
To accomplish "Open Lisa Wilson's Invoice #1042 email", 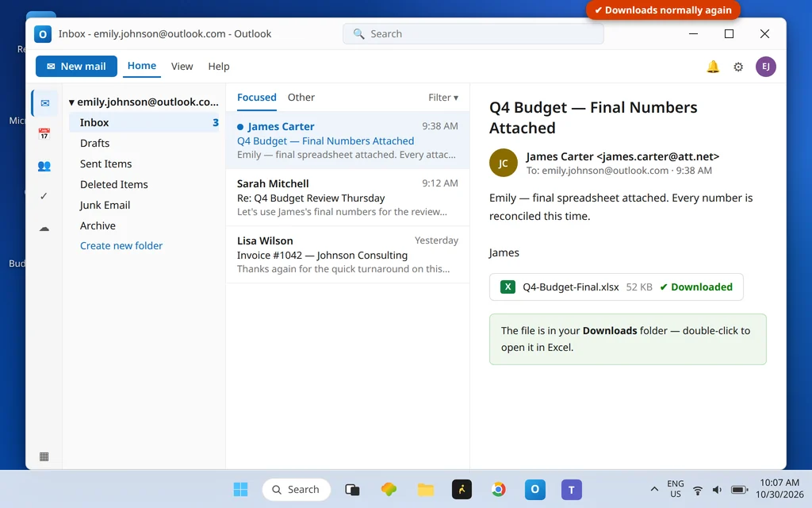I will coord(347,255).
